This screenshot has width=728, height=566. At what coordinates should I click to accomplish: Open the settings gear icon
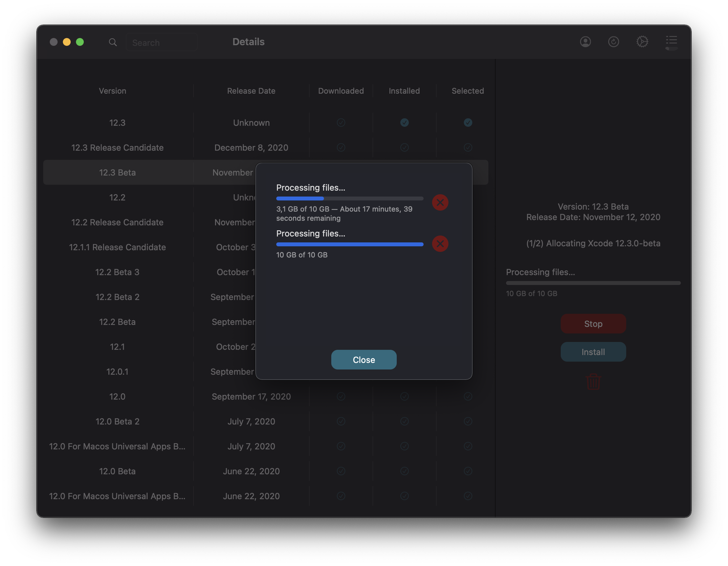[x=642, y=42]
